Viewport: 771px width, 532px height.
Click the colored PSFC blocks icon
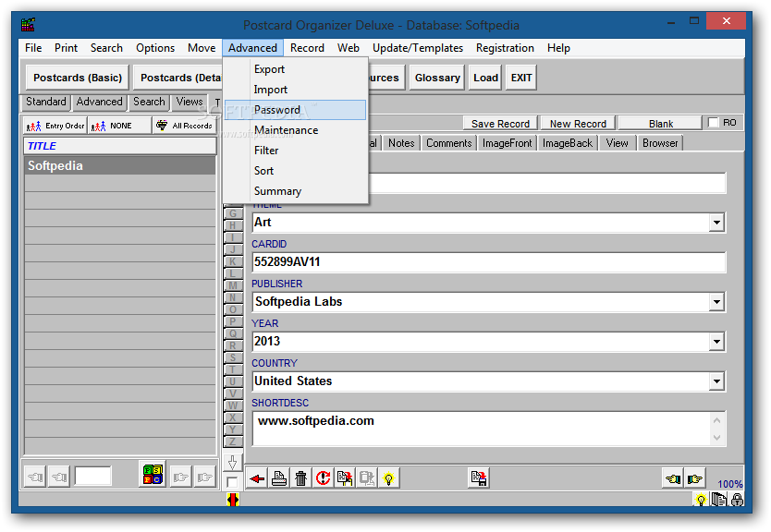pyautogui.click(x=153, y=475)
